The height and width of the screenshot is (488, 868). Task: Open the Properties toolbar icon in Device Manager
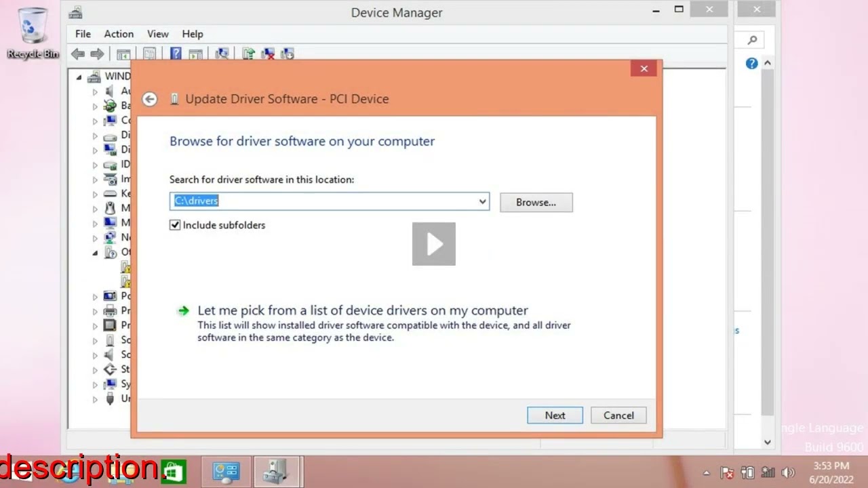(x=150, y=54)
